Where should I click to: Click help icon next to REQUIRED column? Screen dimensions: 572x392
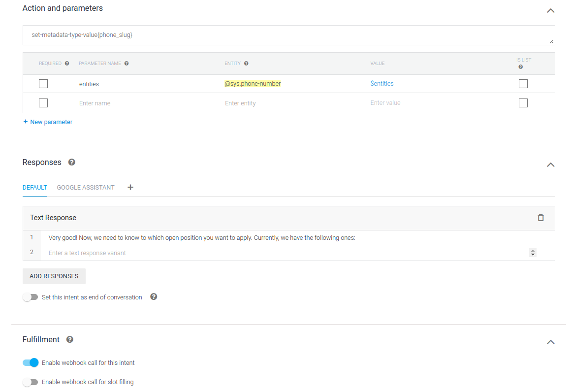click(x=67, y=64)
